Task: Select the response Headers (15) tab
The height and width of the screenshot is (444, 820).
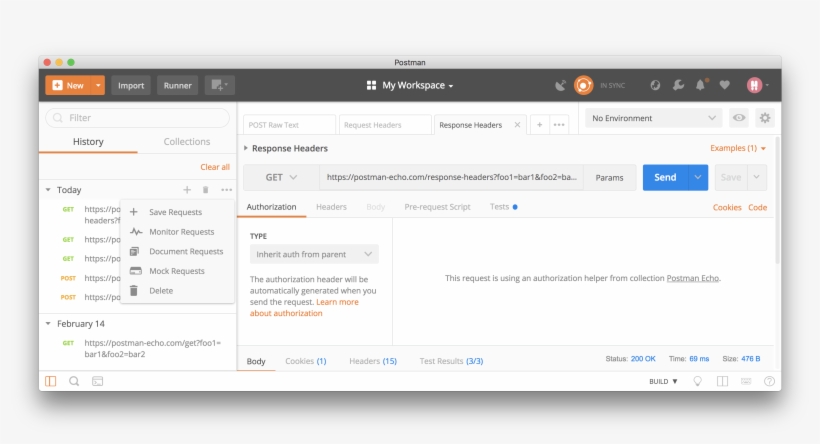Action: point(373,361)
